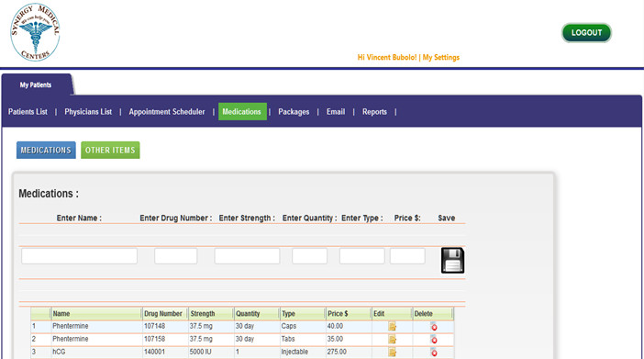
Task: Open the Packages menu item
Action: [x=294, y=112]
